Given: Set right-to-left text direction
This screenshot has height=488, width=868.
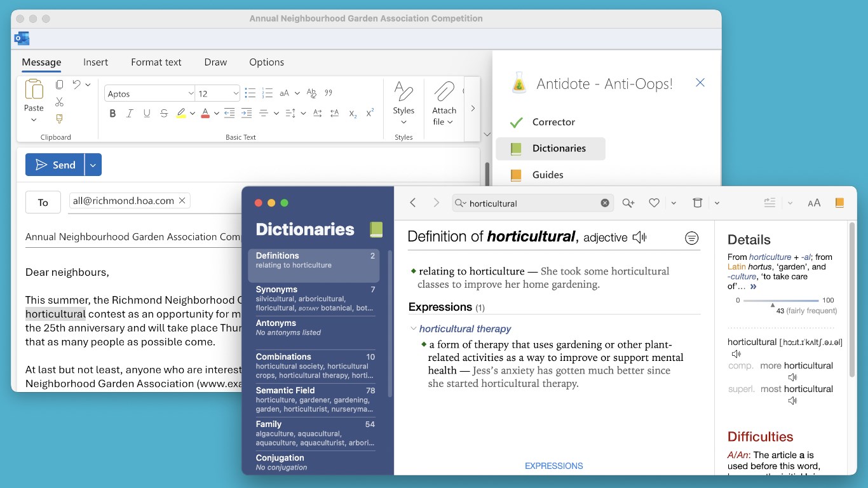Looking at the screenshot, I should pyautogui.click(x=335, y=113).
